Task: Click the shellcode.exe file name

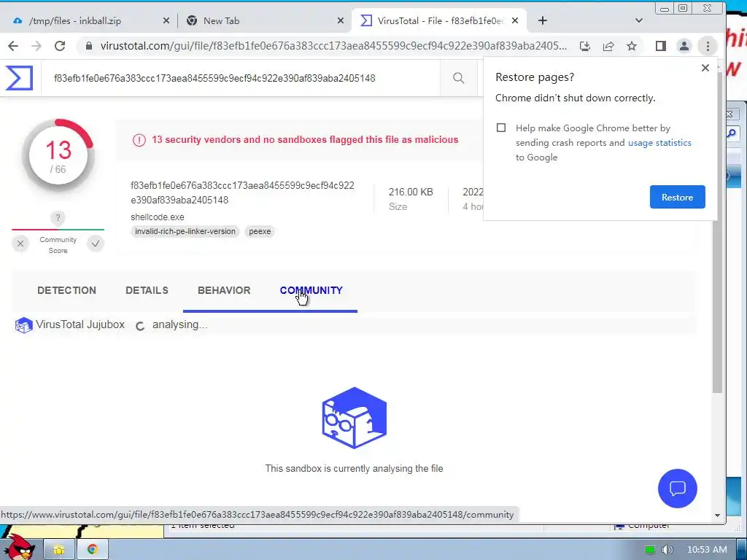Action: 158,217
